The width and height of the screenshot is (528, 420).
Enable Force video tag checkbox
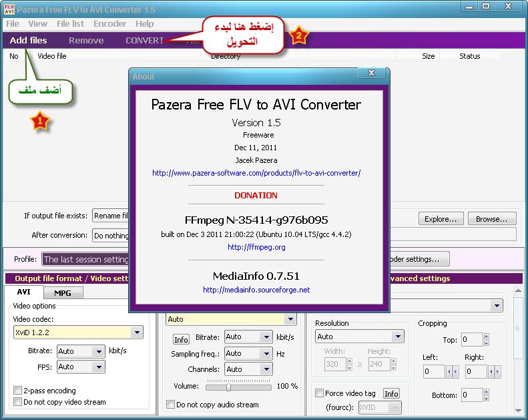point(319,393)
